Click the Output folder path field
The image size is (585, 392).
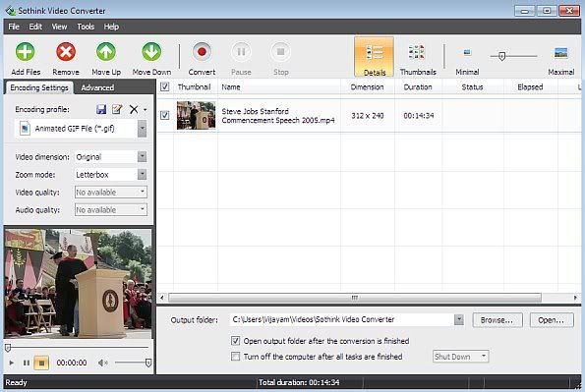click(342, 319)
